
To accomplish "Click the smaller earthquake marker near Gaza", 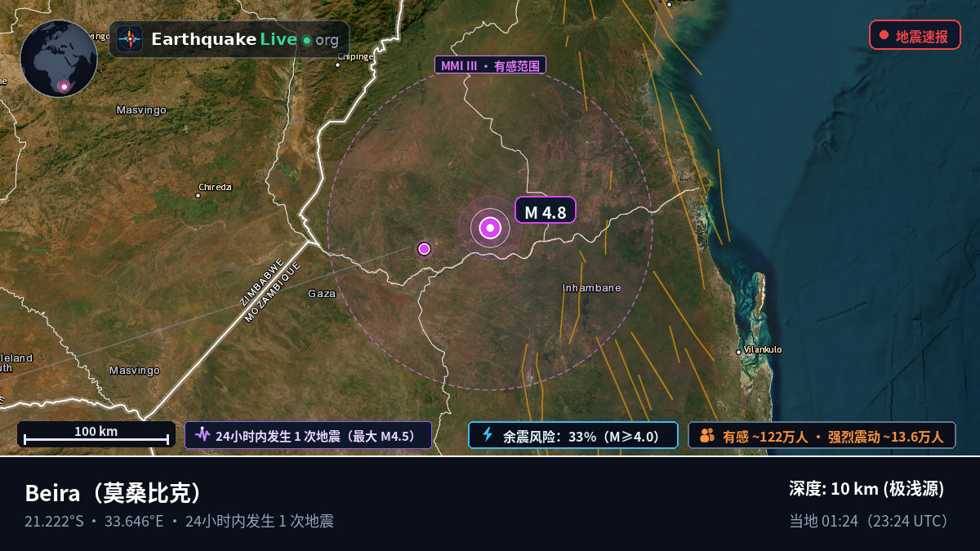I will [x=424, y=248].
